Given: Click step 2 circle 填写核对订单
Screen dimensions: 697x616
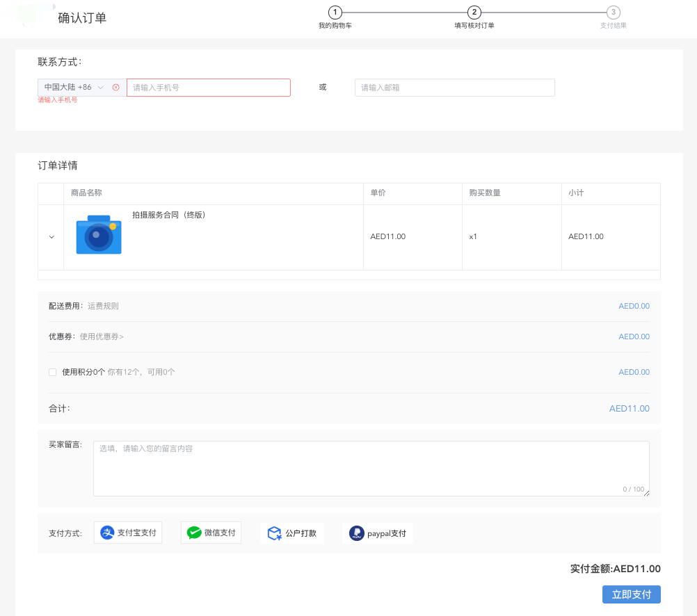Looking at the screenshot, I should click(x=474, y=13).
